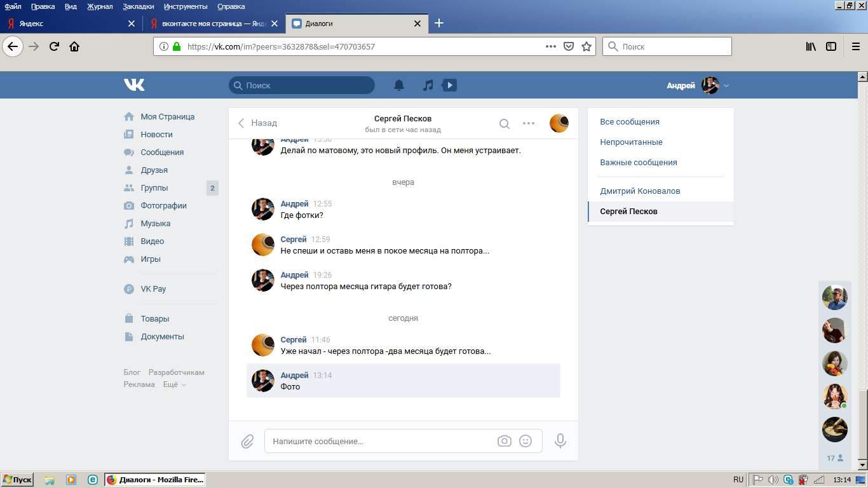Click the Пуск start button
The width and height of the screenshot is (868, 488).
coord(17,480)
